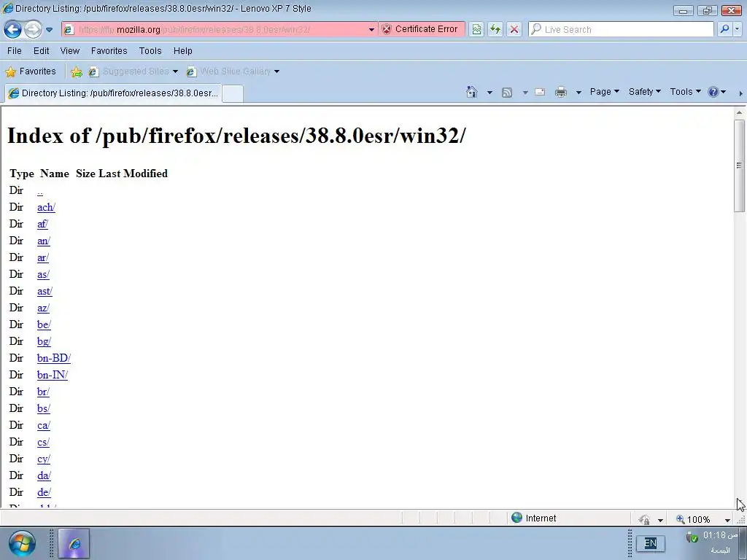The height and width of the screenshot is (560, 747).
Task: Click inside the Live Search box
Action: point(622,29)
